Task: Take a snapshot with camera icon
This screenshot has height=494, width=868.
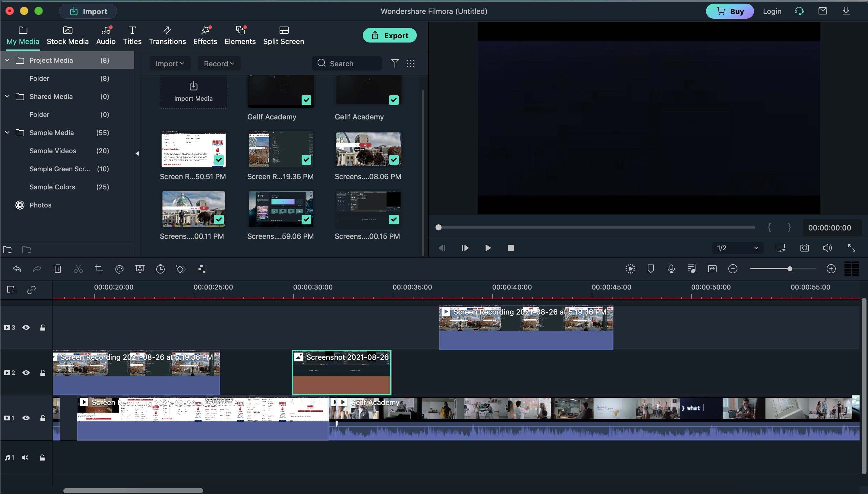Action: tap(804, 248)
